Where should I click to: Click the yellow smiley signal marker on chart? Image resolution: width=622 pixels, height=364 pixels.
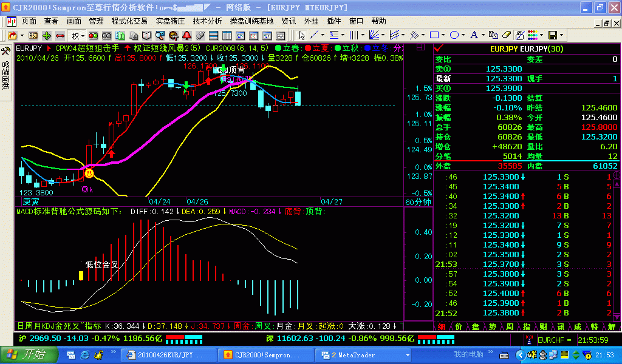tap(90, 173)
